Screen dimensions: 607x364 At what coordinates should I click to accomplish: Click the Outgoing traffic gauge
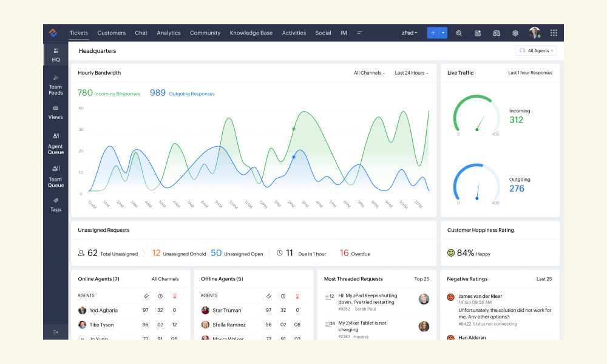pyautogui.click(x=477, y=183)
